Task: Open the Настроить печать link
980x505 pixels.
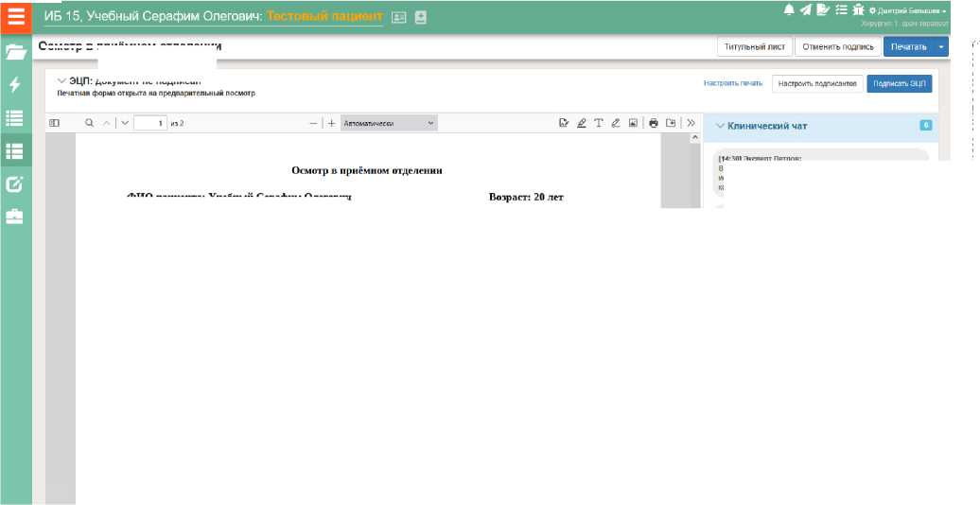Action: 732,83
